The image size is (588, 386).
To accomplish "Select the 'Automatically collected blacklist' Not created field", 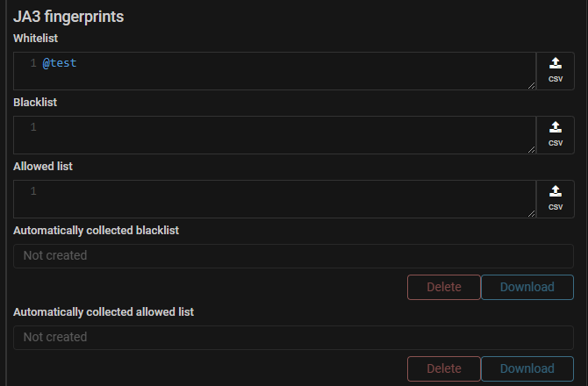I will (293, 255).
